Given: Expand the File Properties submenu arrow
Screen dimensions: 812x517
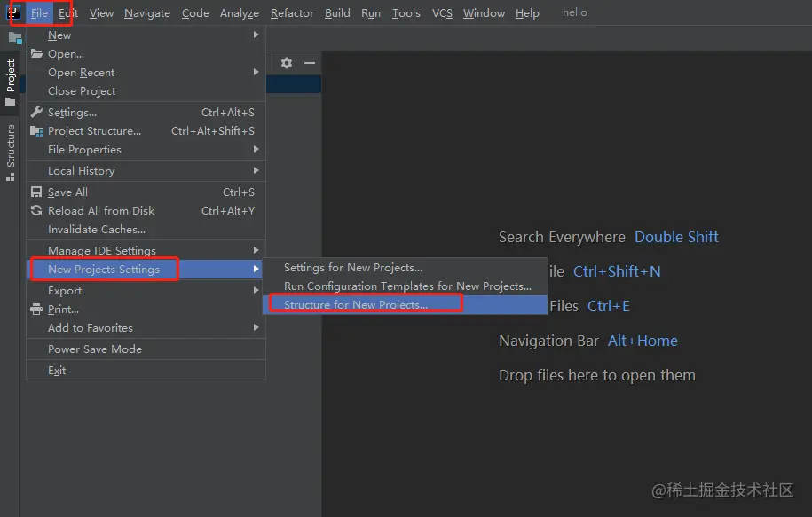Looking at the screenshot, I should click(x=256, y=149).
